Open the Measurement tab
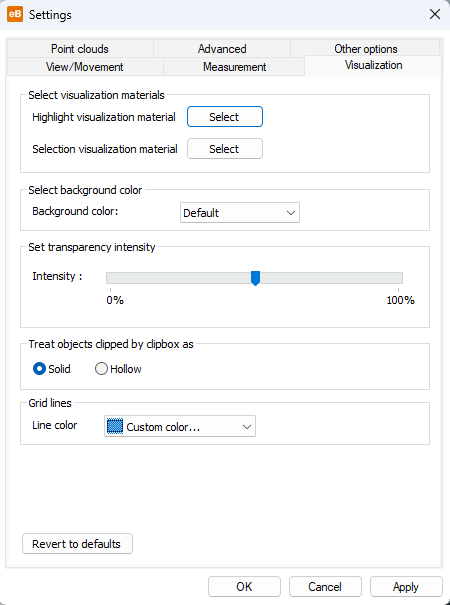This screenshot has width=450, height=605. (x=234, y=67)
